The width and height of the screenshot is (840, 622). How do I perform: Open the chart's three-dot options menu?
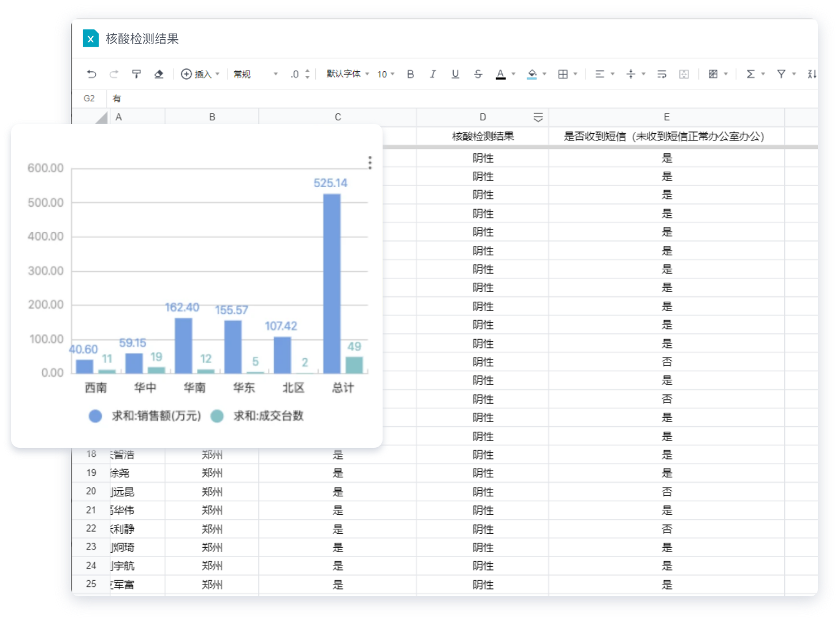(370, 163)
